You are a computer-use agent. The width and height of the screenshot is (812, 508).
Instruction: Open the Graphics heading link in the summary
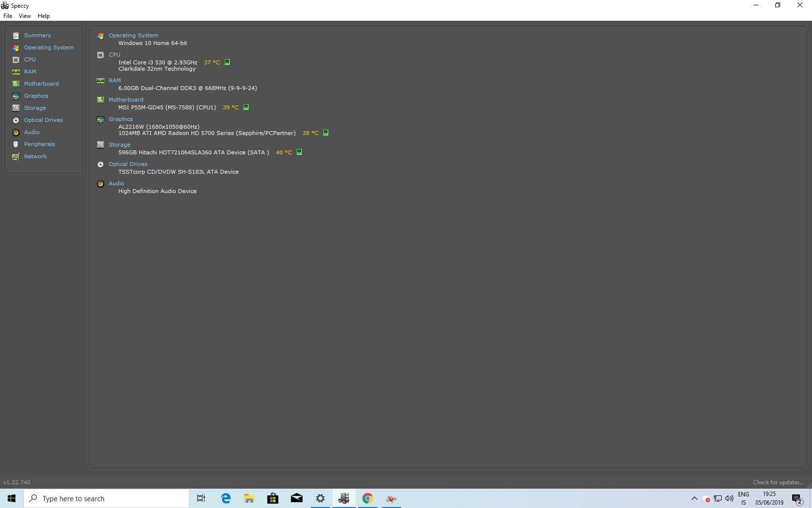[x=121, y=119]
